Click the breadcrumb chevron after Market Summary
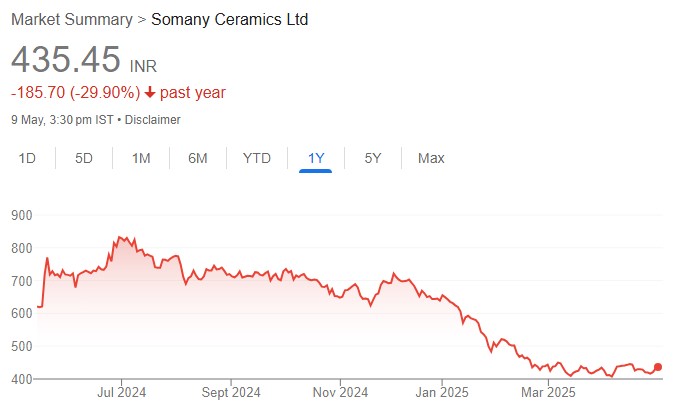677x406 pixels. [x=141, y=19]
